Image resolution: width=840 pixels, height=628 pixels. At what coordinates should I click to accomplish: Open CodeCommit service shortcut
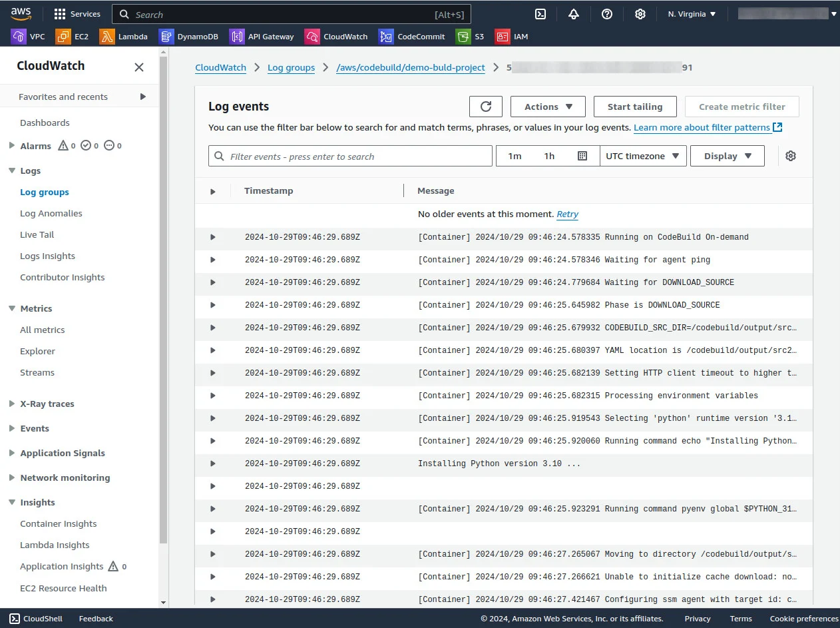[x=412, y=37]
